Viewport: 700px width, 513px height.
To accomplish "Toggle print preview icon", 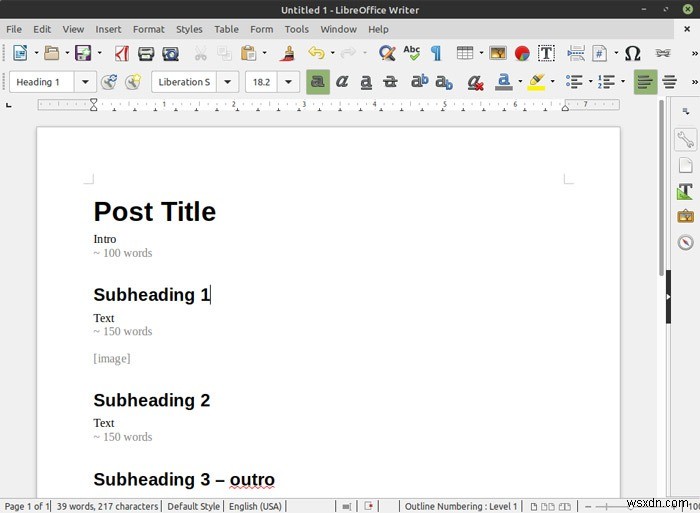I will [x=171, y=54].
